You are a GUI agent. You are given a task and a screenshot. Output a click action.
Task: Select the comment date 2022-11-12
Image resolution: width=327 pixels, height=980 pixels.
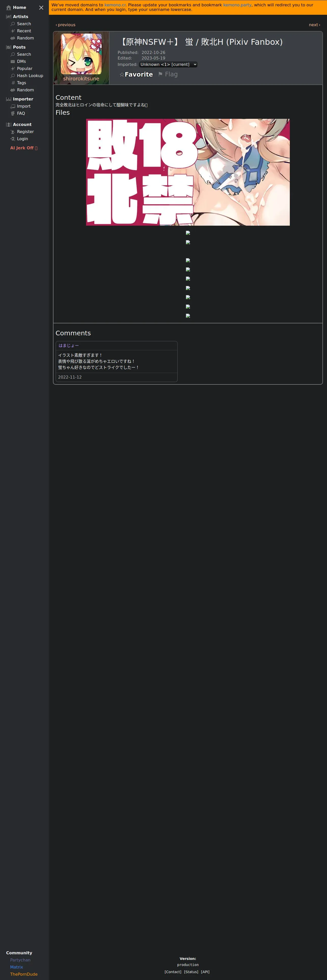70,377
